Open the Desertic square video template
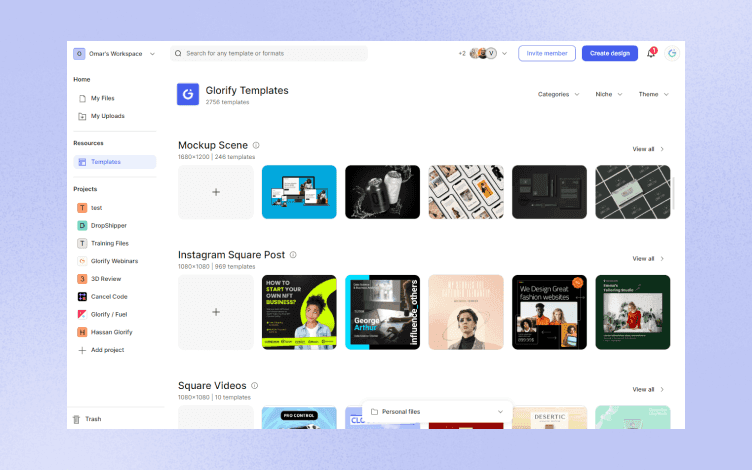The image size is (752, 470). point(550,418)
